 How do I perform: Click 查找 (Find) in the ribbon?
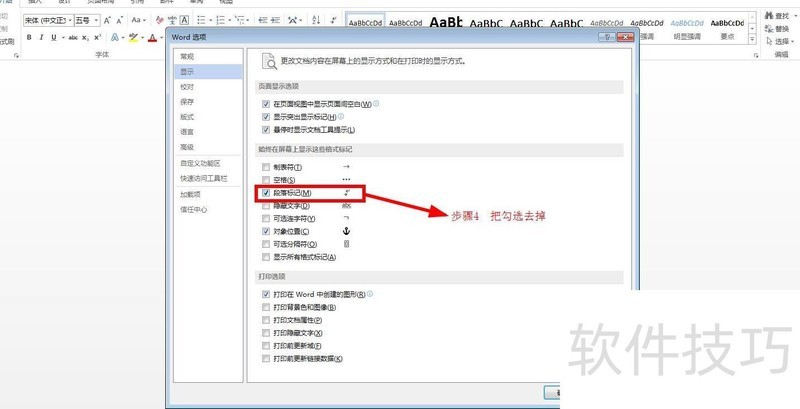(x=777, y=16)
